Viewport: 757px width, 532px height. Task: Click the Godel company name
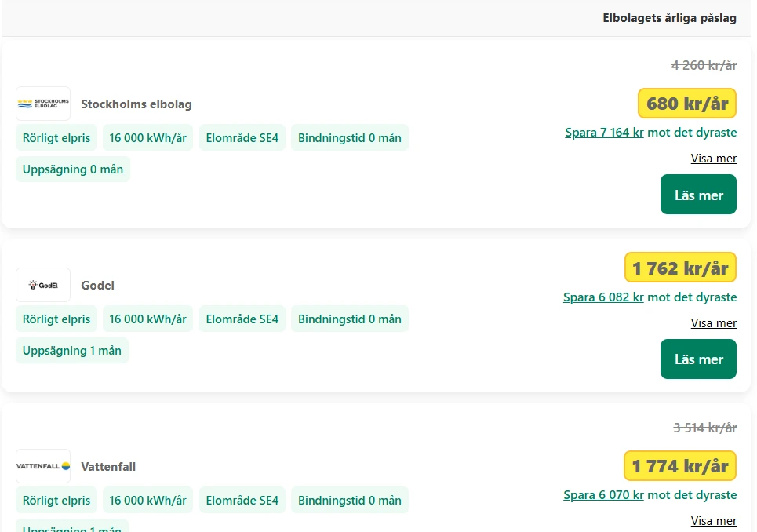pos(98,286)
